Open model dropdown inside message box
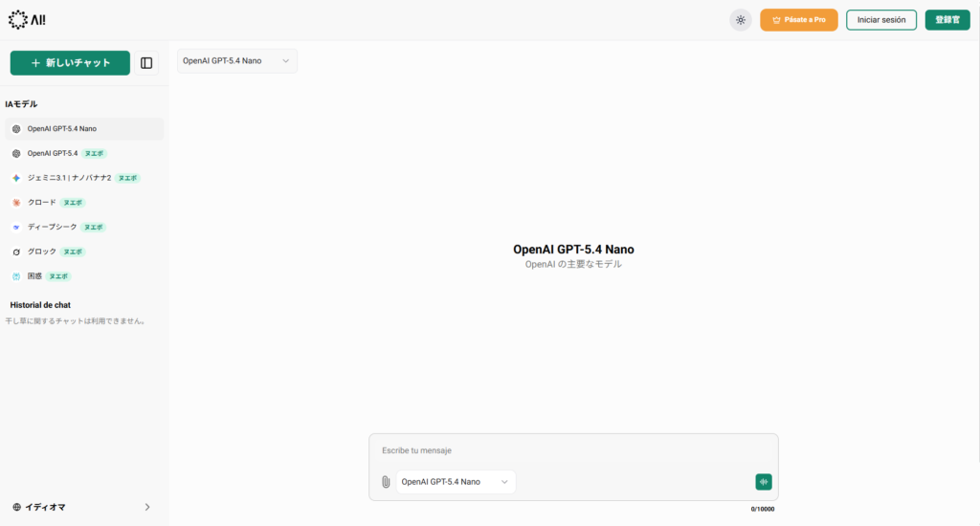Screen dimensions: 980x526 [456, 482]
